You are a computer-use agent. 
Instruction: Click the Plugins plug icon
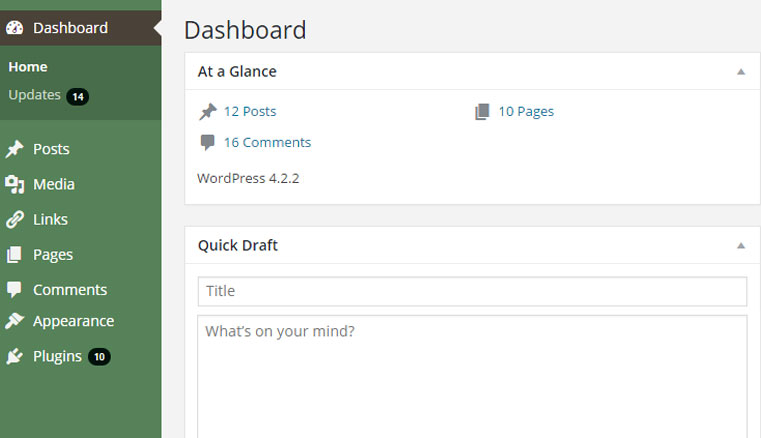[15, 356]
